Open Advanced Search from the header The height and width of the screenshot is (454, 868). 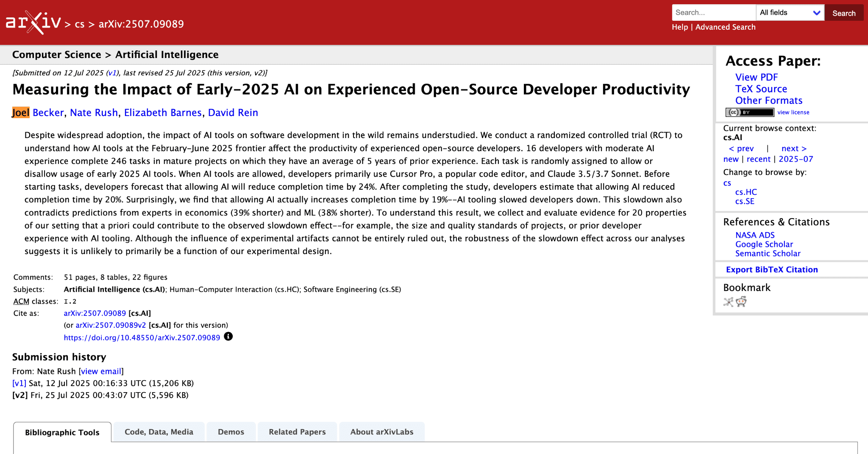coord(725,27)
